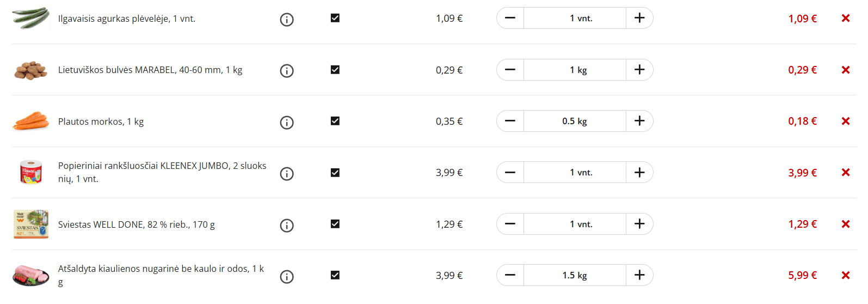Toggle checkbox for Ilgavaisis agurkas
This screenshot has height=304, width=868.
[335, 18]
